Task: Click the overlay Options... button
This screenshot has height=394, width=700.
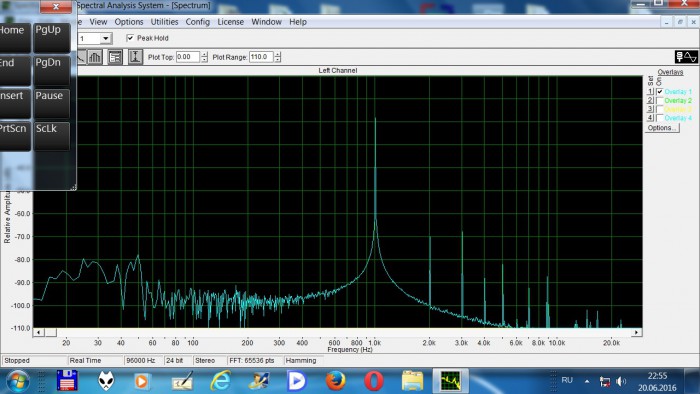Action: pos(662,128)
